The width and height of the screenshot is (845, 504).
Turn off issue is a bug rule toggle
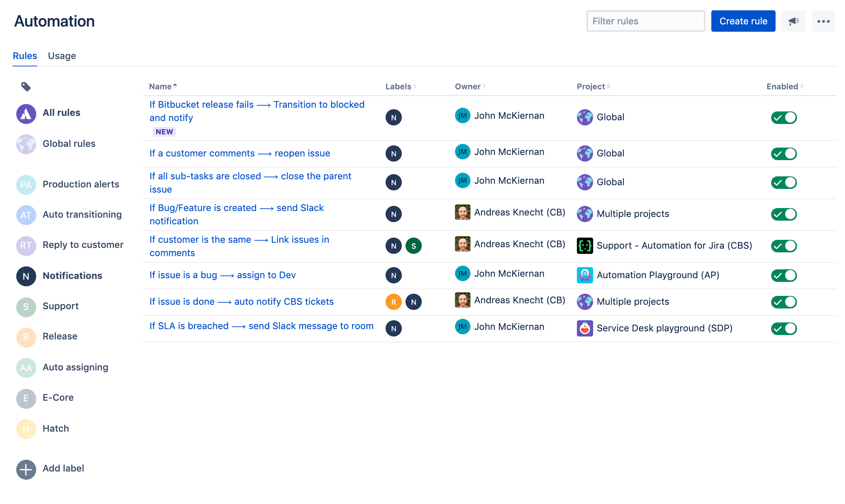(x=784, y=275)
